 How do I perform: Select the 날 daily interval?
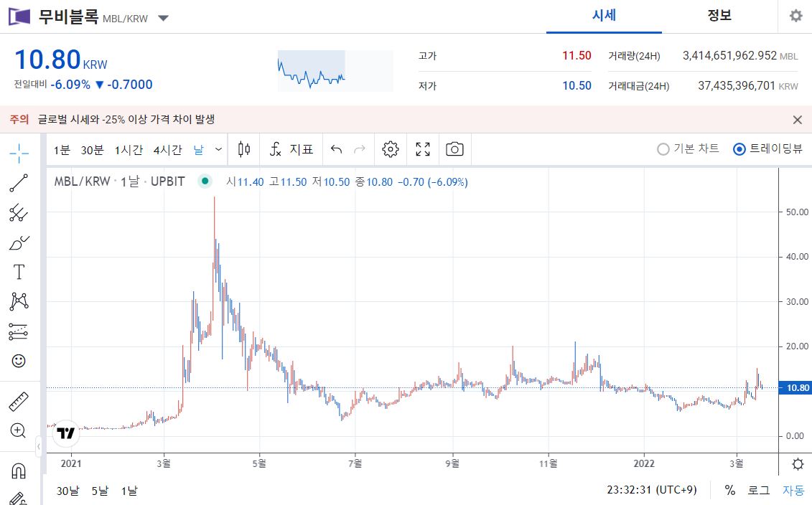point(199,150)
